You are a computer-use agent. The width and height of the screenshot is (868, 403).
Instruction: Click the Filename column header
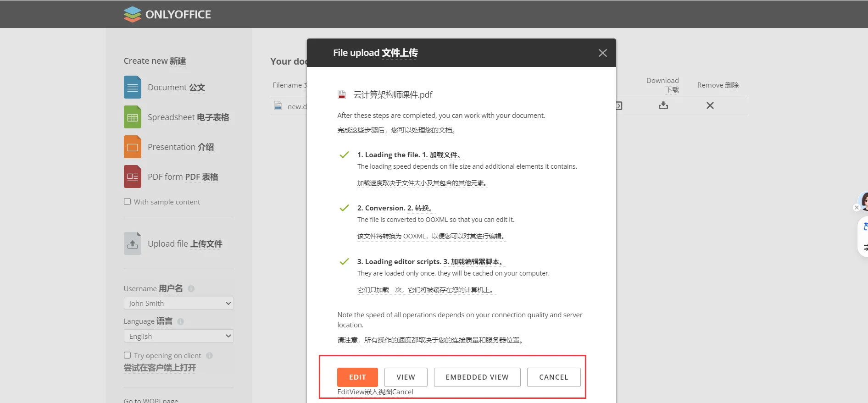tap(289, 85)
